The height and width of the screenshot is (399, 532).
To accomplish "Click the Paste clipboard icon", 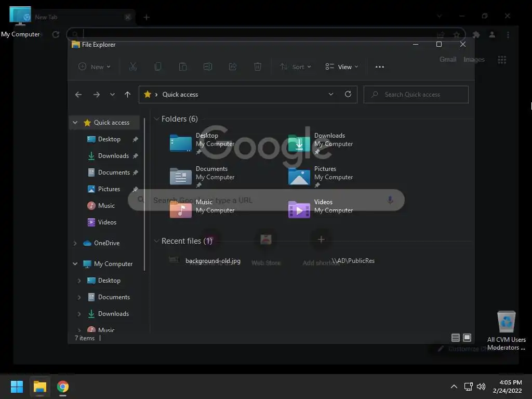I will [183, 66].
